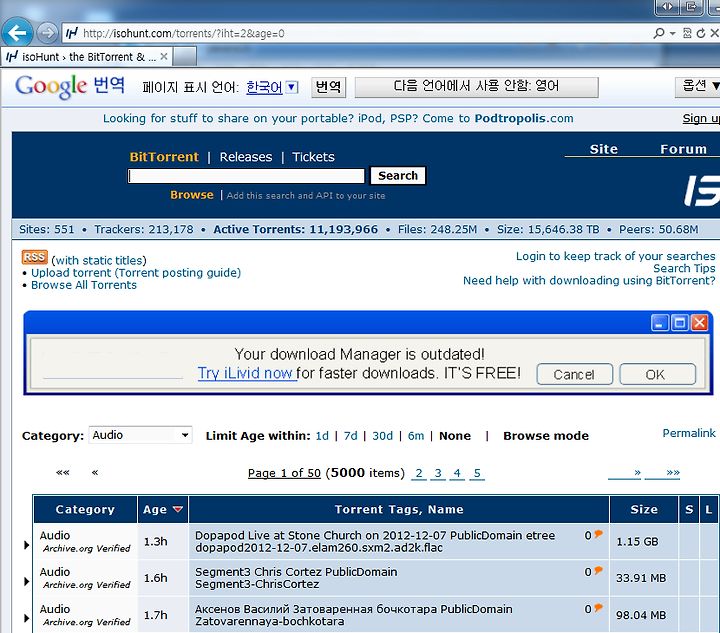This screenshot has width=720, height=633.
Task: Go back with the browser back arrow
Action: tap(17, 33)
